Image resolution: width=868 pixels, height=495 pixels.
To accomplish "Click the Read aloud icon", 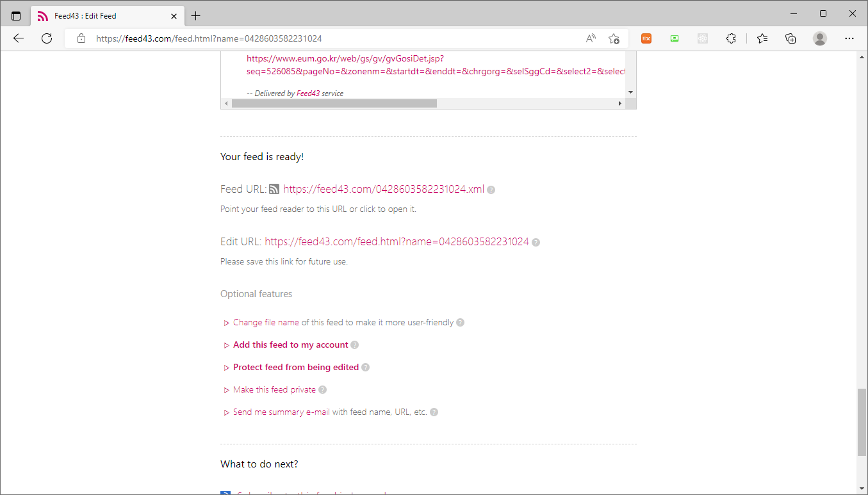I will pos(591,38).
